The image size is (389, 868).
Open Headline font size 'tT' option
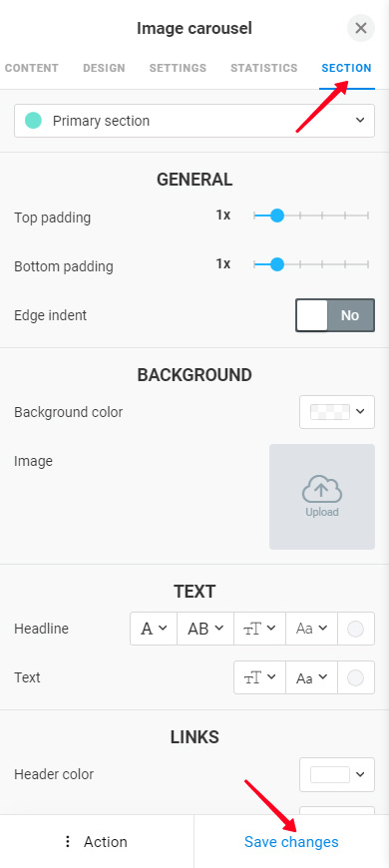(259, 629)
